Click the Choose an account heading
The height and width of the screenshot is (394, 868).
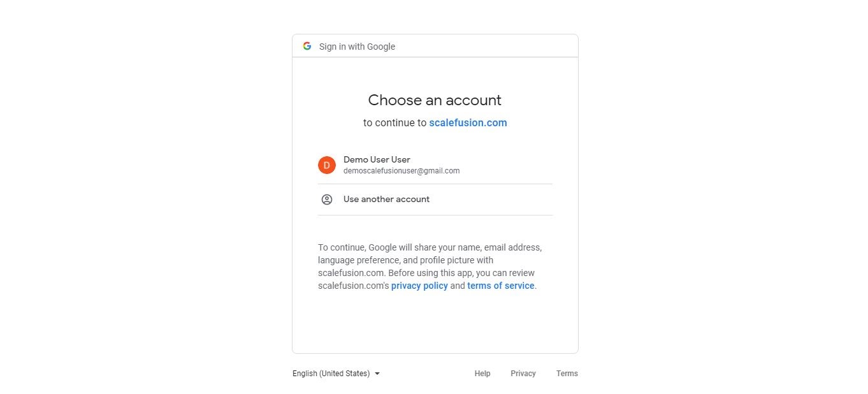point(435,100)
